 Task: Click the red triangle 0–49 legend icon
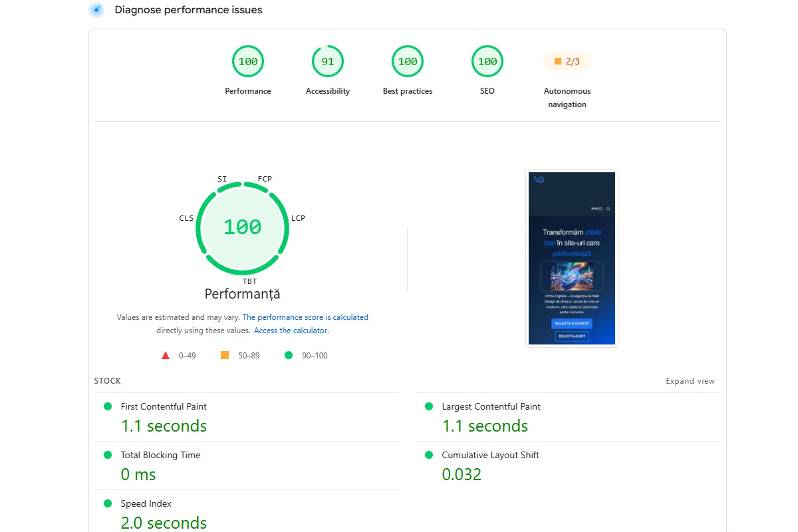(166, 356)
